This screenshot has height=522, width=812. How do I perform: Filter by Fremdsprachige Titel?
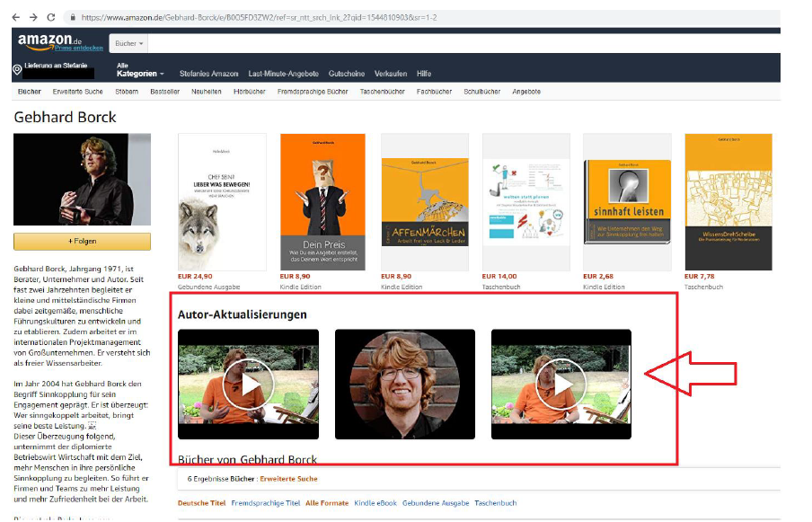(x=266, y=503)
